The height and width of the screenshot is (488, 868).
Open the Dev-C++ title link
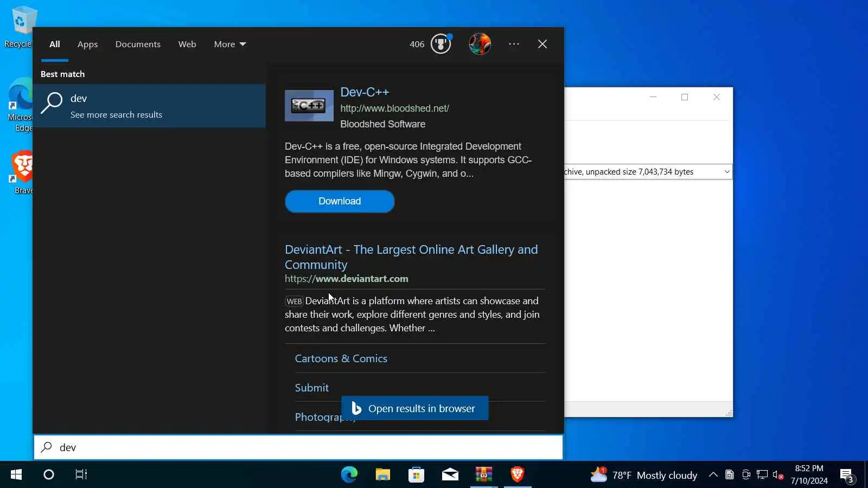(x=365, y=92)
